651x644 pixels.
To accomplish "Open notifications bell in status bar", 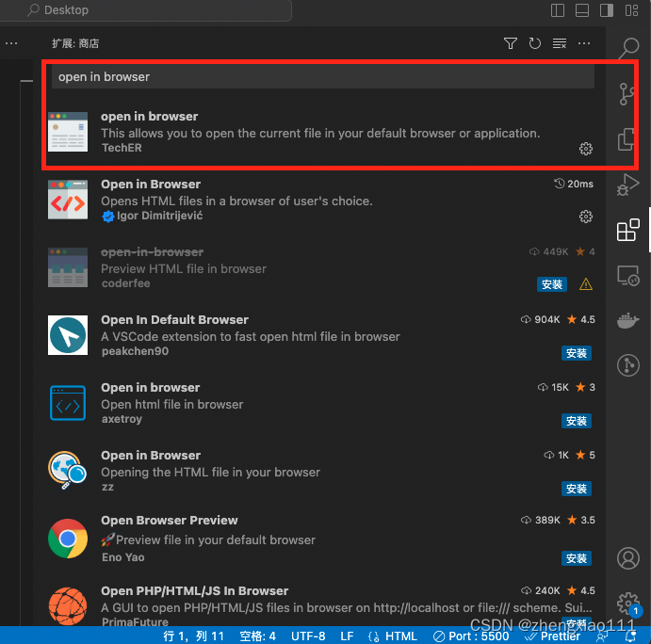I will (630, 636).
